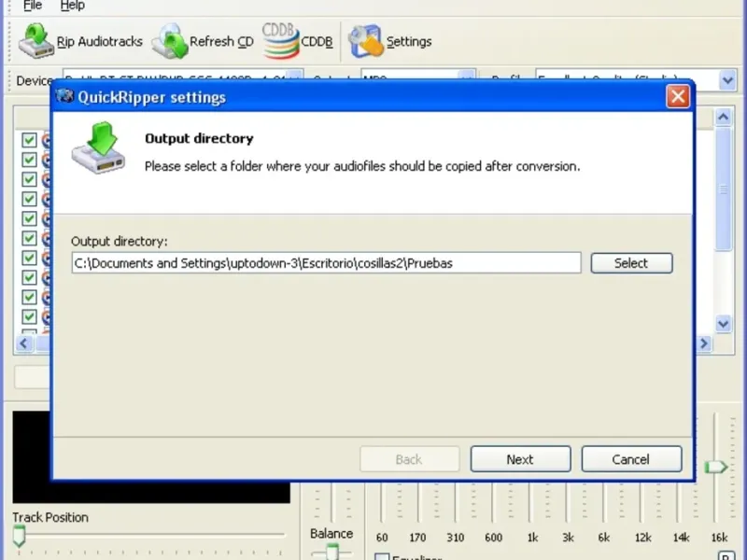Image resolution: width=747 pixels, height=560 pixels.
Task: Uncheck the sixth track checkbox in list
Action: pos(29,238)
